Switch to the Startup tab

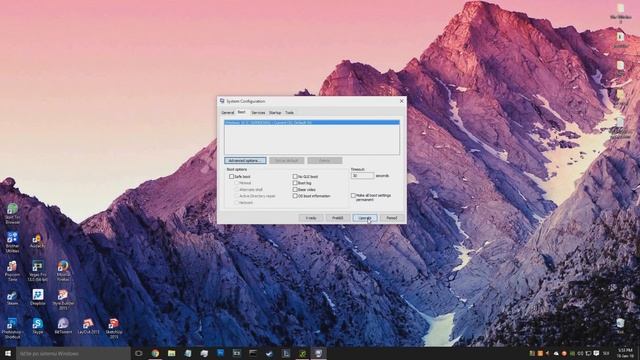coord(275,112)
